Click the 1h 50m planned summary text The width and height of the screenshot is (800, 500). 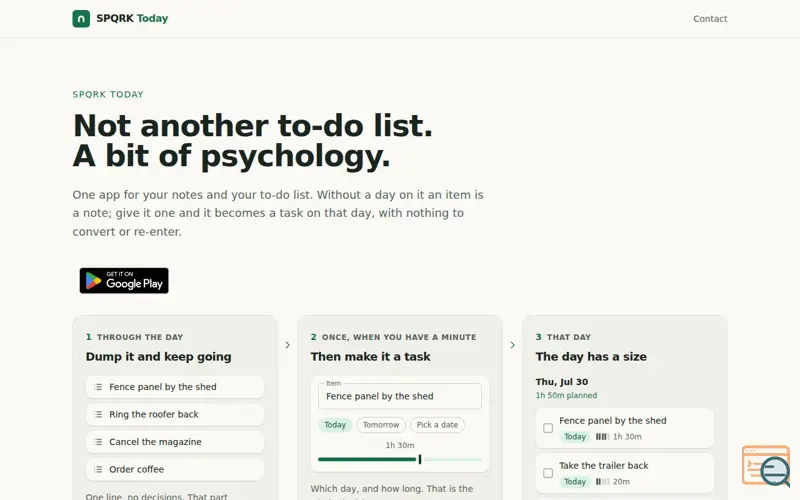pyautogui.click(x=566, y=395)
